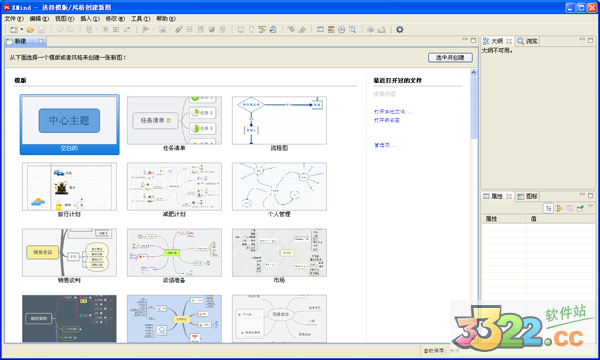
Task: Open the 编辑 menu
Action: pos(39,18)
